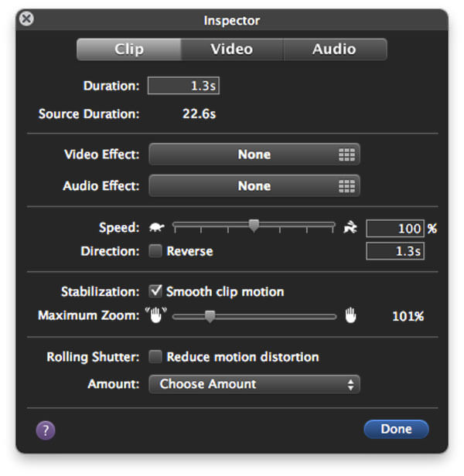Open the Audio Effect grid icon
The height and width of the screenshot is (476, 464).
pyautogui.click(x=346, y=186)
